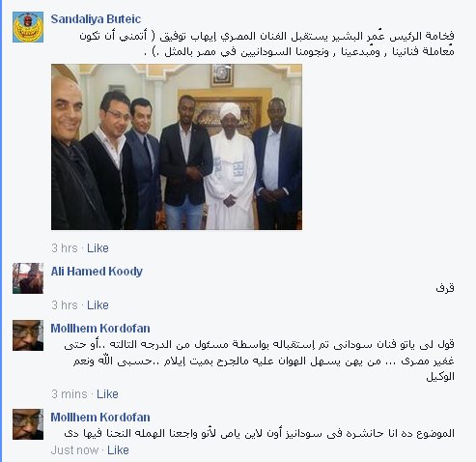Open the Sandaliya Buteic name link
This screenshot has width=476, height=462.
pos(96,19)
